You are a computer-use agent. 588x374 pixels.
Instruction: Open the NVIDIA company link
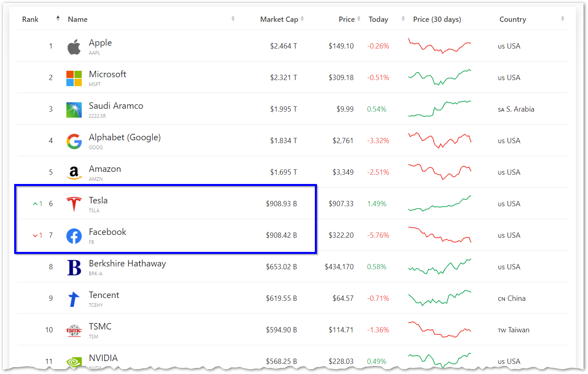pos(103,358)
